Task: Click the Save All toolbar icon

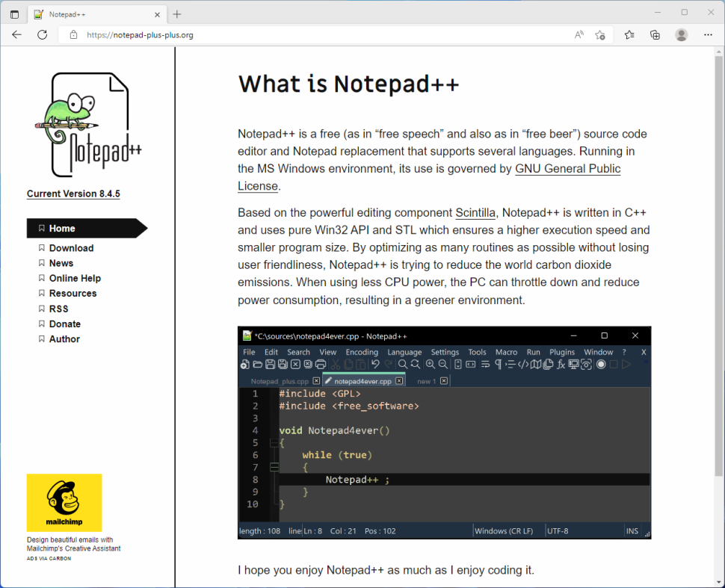Action: coord(283,365)
